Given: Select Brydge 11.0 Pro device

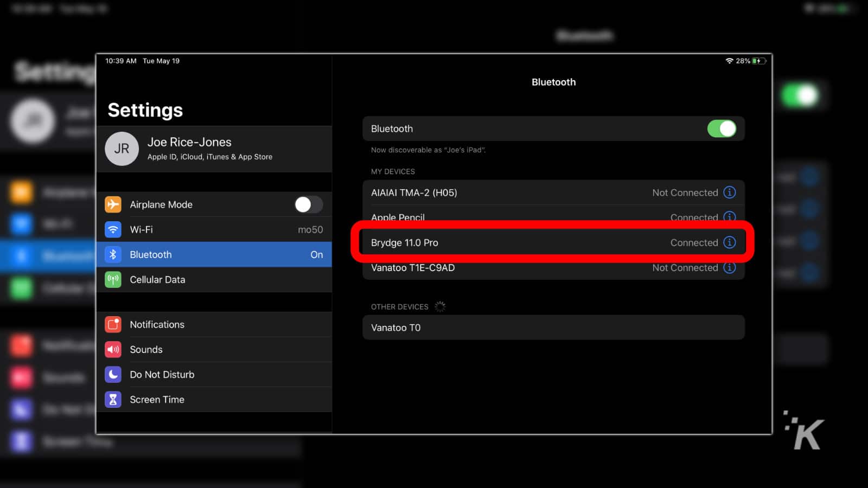Looking at the screenshot, I should (553, 242).
